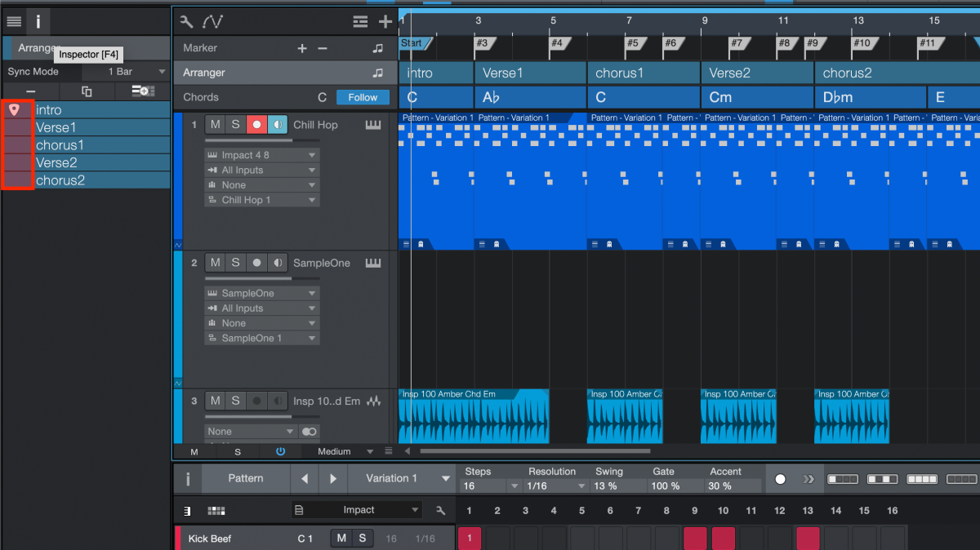980x550 pixels.
Task: Open the Inspector panel icon
Action: coord(38,21)
